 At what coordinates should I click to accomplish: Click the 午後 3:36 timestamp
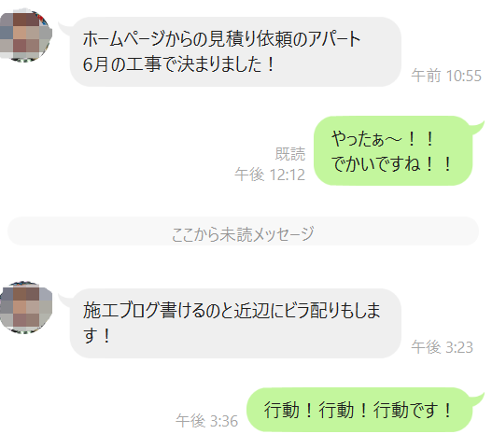tap(206, 421)
